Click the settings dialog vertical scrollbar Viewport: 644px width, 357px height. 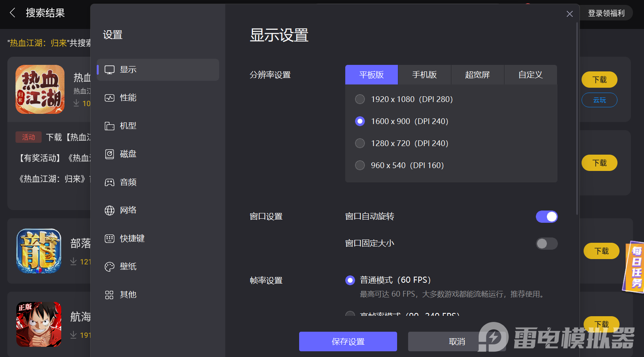(577, 118)
